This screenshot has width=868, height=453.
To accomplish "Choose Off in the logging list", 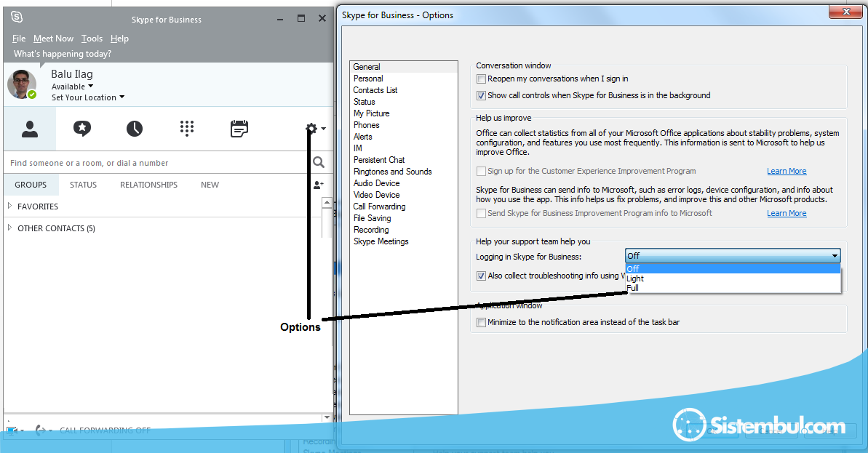I will 733,269.
